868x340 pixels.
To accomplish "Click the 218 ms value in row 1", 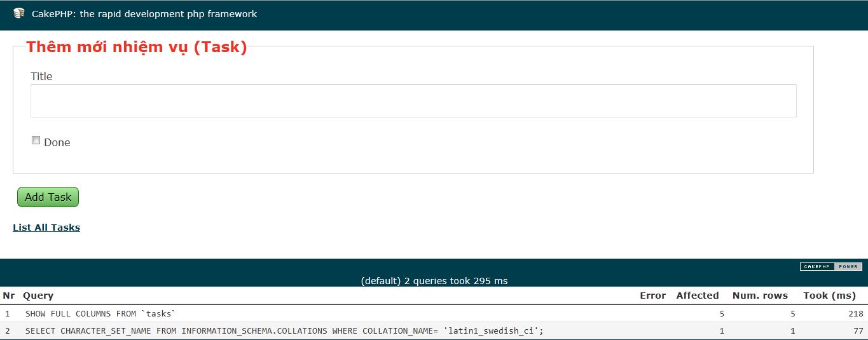I will pos(856,314).
